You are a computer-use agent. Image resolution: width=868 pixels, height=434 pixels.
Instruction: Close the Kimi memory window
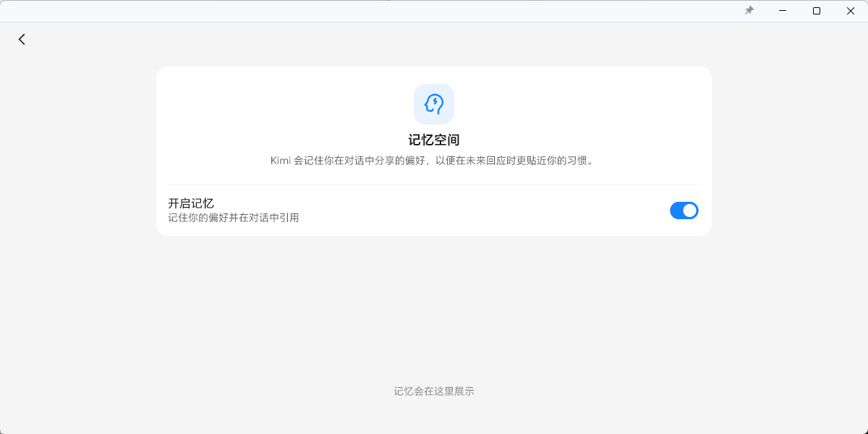(850, 11)
